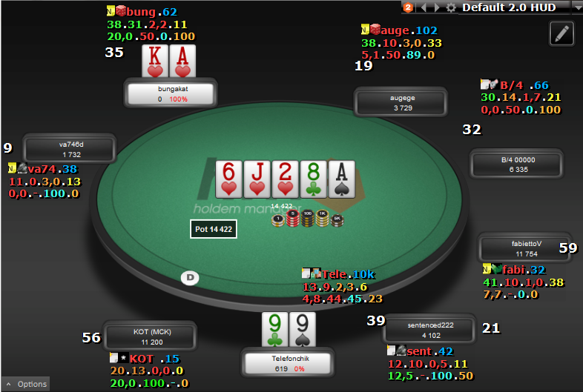The height and width of the screenshot is (392, 583).
Task: Open note icon next to KOT stats
Action: pyautogui.click(x=113, y=358)
